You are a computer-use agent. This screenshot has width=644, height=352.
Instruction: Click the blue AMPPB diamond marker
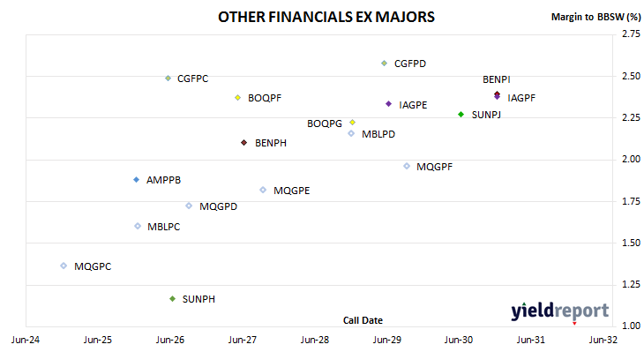(x=137, y=180)
